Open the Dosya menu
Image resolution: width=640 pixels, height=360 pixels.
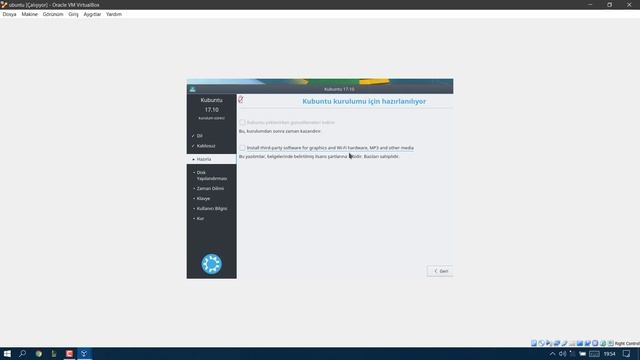point(9,14)
